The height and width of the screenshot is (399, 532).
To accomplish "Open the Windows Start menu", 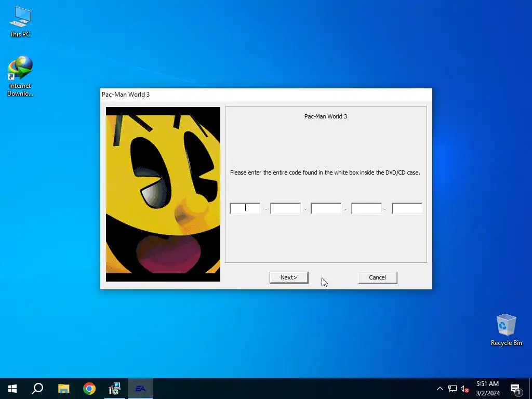I will pyautogui.click(x=12, y=389).
